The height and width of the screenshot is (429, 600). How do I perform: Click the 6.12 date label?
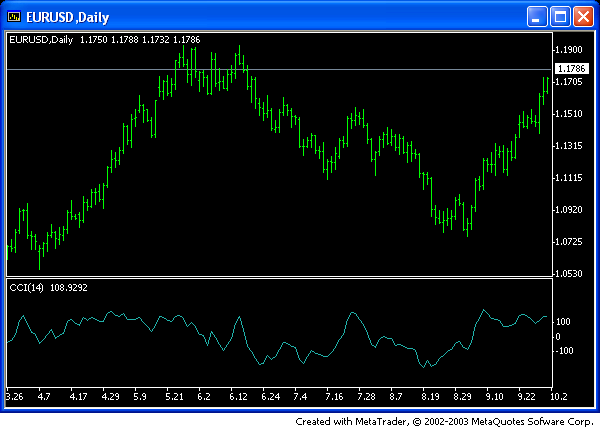pos(238,396)
